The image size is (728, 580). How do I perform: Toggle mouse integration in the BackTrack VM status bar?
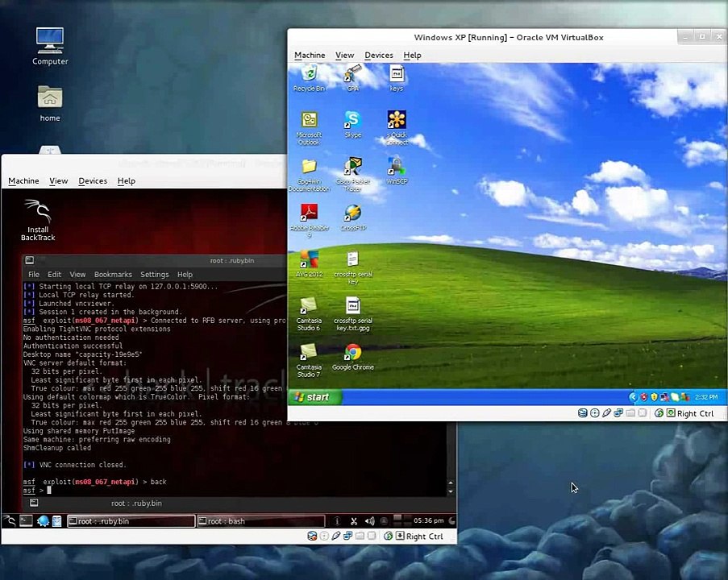[x=388, y=536]
